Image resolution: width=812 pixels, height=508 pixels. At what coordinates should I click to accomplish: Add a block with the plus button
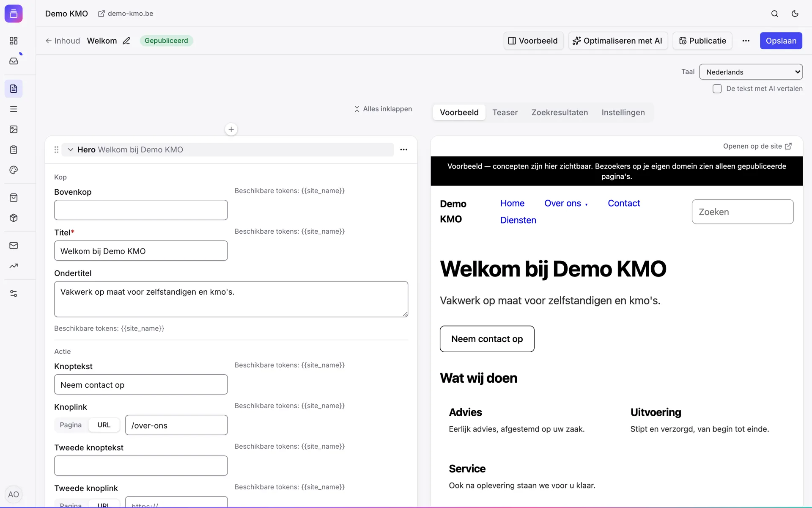(231, 129)
